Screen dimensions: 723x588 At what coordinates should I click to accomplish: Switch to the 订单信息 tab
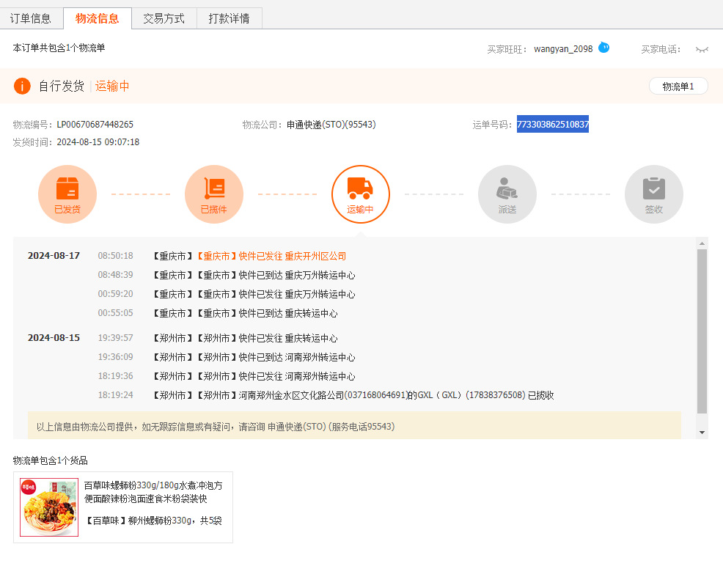coord(31,18)
